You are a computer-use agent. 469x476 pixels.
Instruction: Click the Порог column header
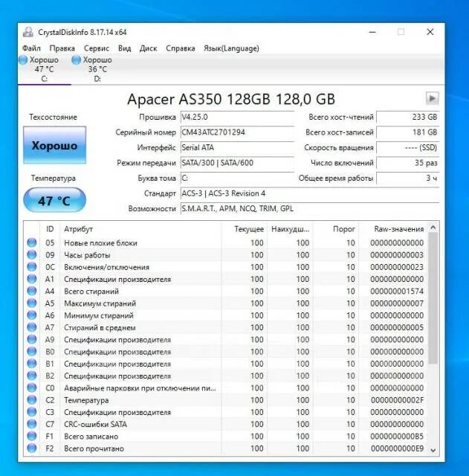coord(336,229)
